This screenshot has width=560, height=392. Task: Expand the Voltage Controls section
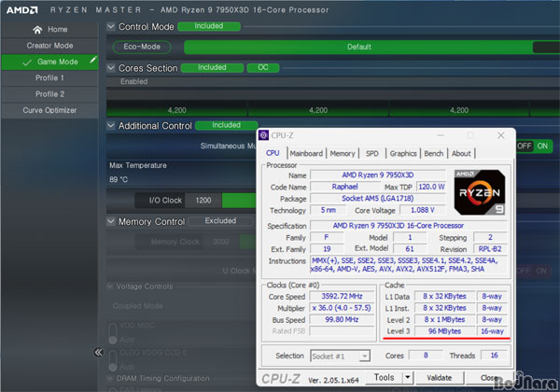coord(110,287)
